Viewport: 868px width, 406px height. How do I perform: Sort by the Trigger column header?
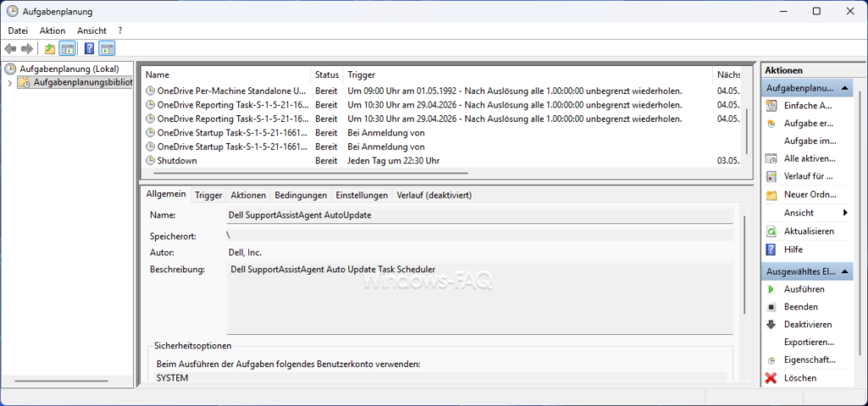[x=527, y=75]
